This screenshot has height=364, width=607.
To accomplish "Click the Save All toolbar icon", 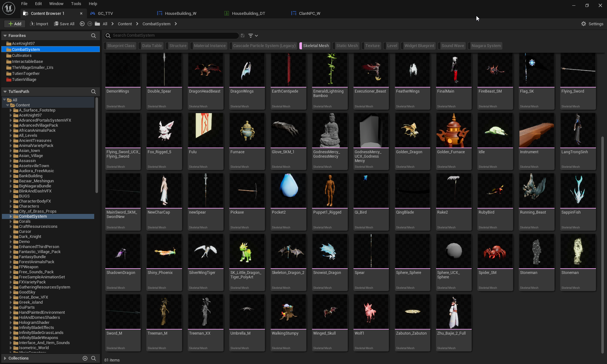I will pos(56,24).
